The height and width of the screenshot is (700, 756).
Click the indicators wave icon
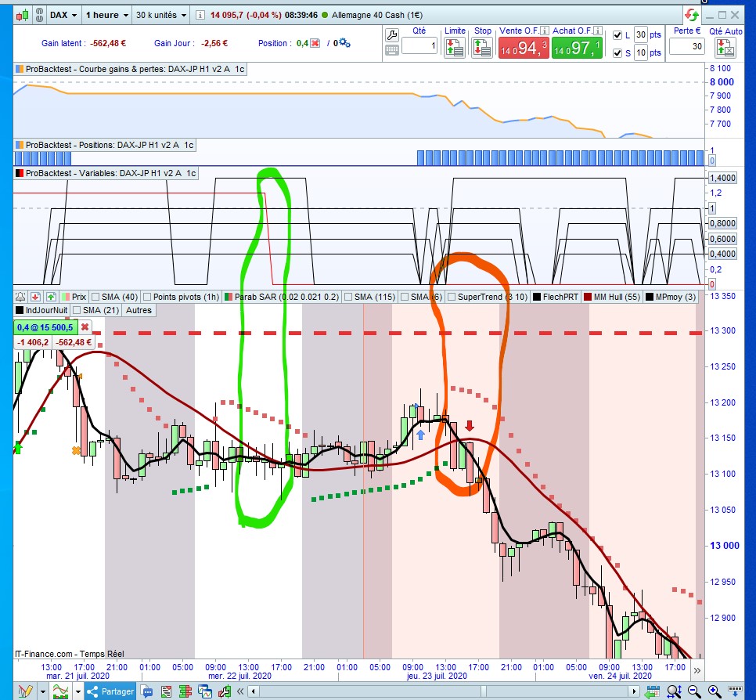(61, 691)
